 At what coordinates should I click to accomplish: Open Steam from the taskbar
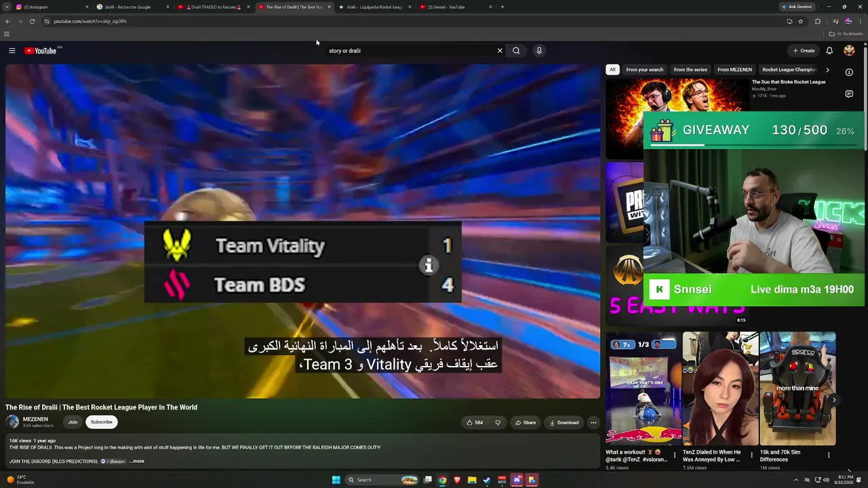487,480
